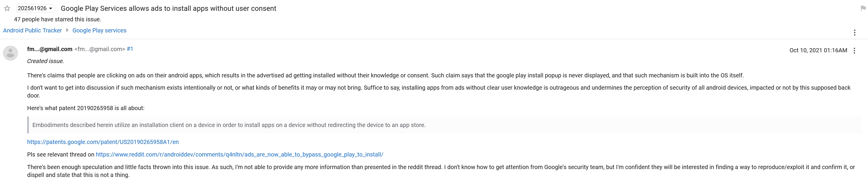Click the issue title text

click(168, 8)
